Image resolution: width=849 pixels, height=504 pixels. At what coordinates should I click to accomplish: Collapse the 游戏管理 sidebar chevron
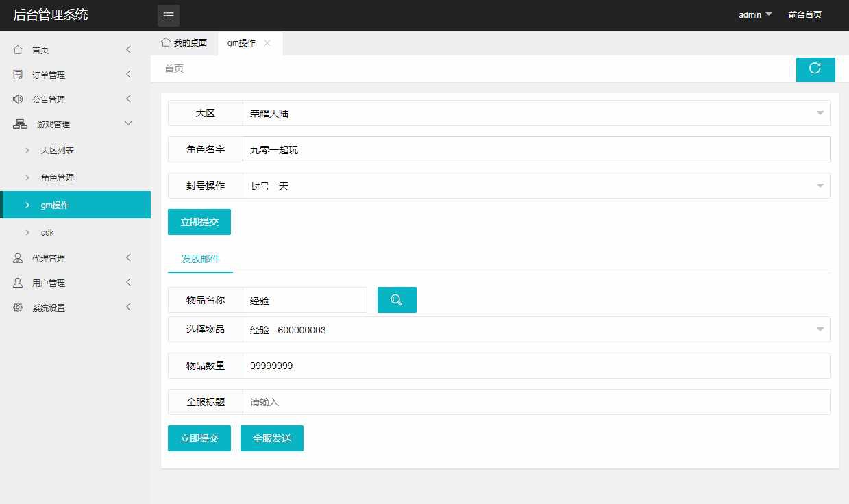(128, 123)
